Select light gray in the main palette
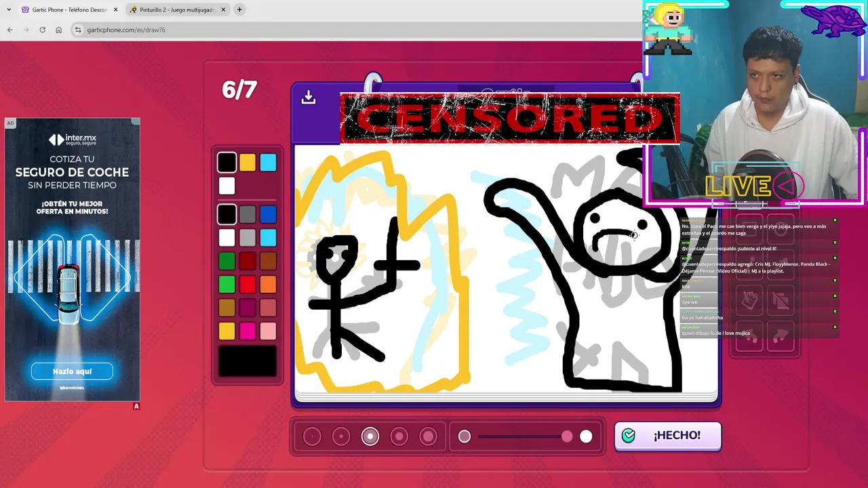 [x=248, y=238]
